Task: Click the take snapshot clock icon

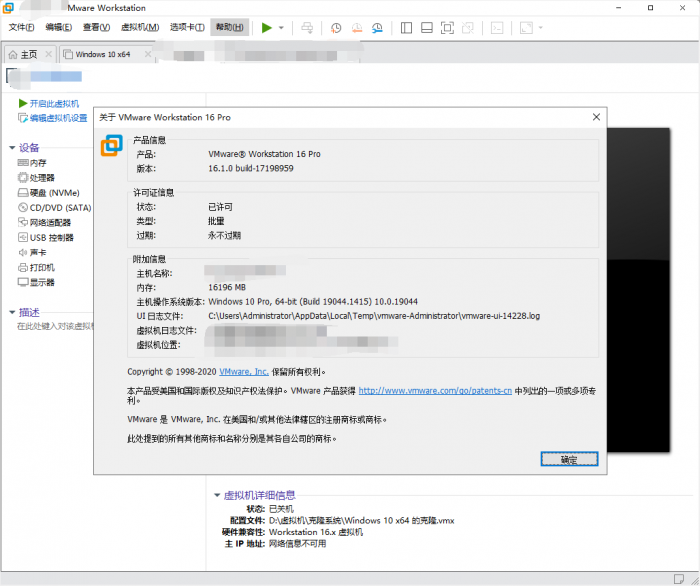Action: click(336, 28)
